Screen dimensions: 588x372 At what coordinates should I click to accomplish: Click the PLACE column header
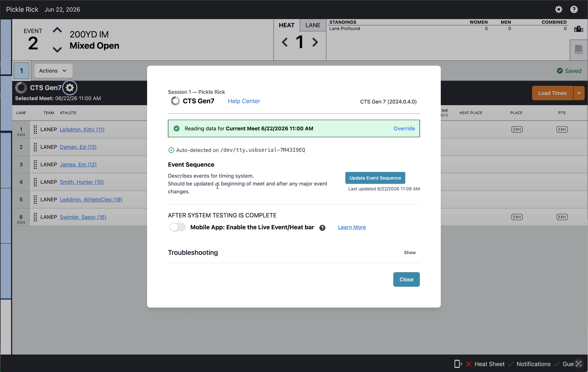516,113
